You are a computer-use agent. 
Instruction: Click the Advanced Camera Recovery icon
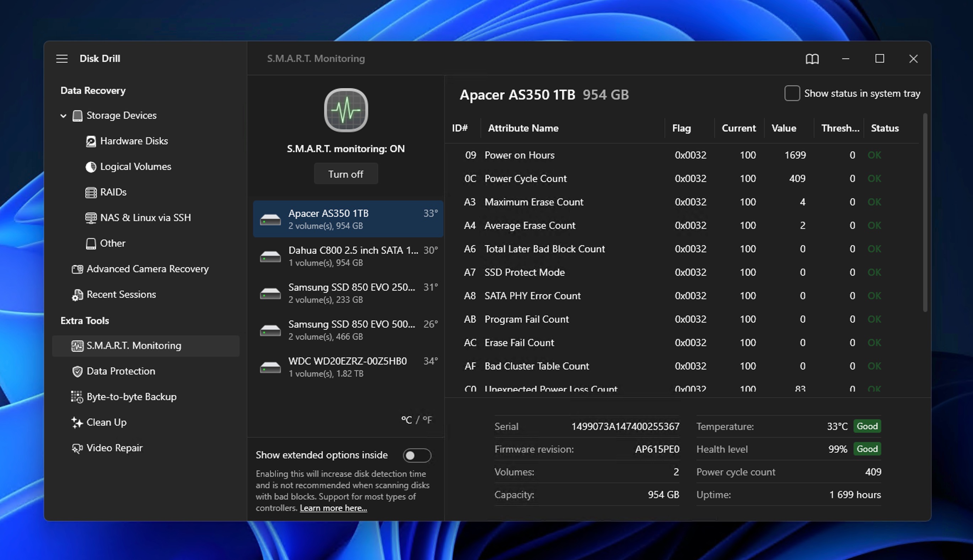point(77,269)
